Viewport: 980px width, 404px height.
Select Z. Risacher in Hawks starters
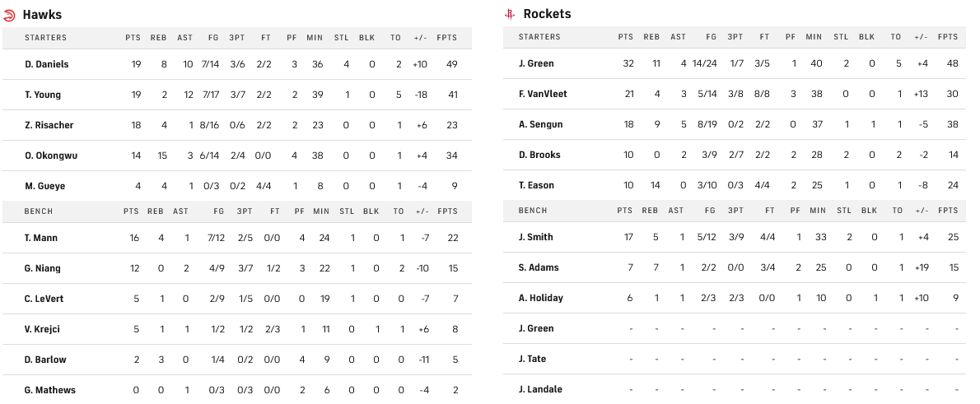click(48, 125)
